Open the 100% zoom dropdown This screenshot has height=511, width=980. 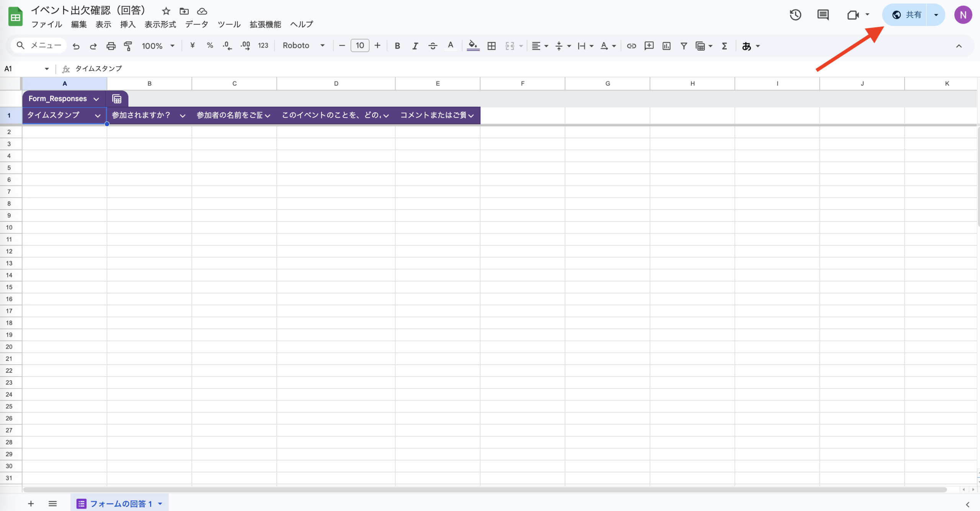pos(158,46)
